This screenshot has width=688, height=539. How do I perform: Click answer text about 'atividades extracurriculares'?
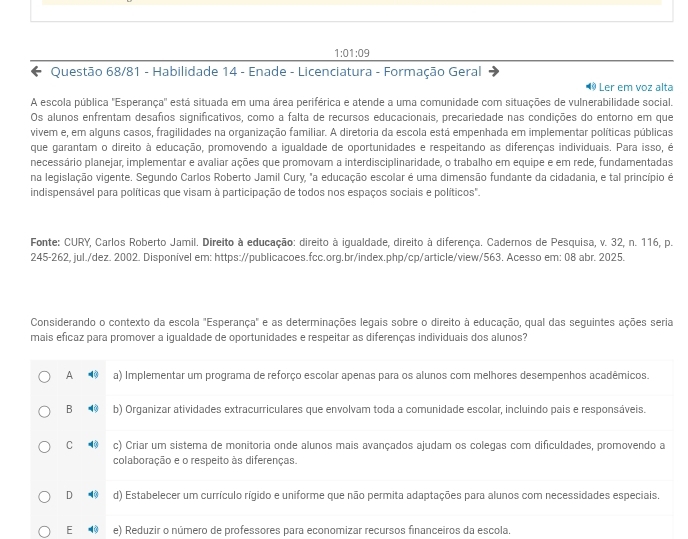click(x=378, y=410)
